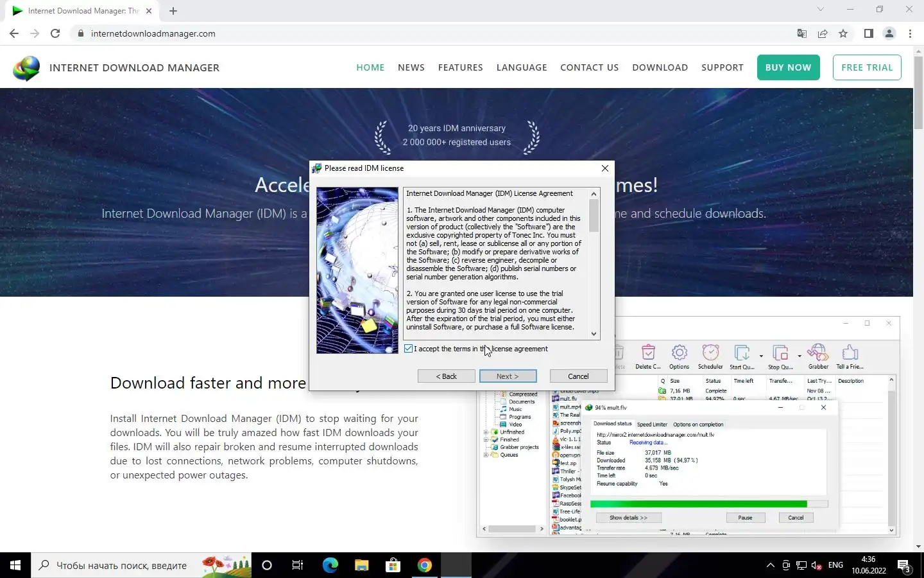
Task: Click Next in the IDM license dialog
Action: 508,376
